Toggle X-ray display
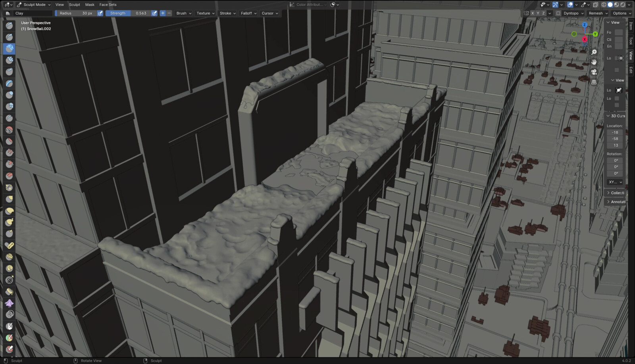 click(x=595, y=5)
